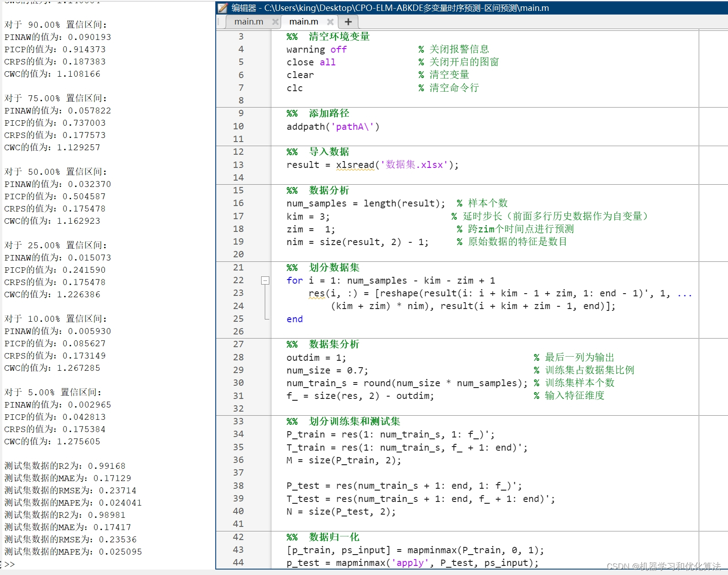The width and height of the screenshot is (728, 575).
Task: Collapse the for loop fold at line 22
Action: tap(266, 280)
